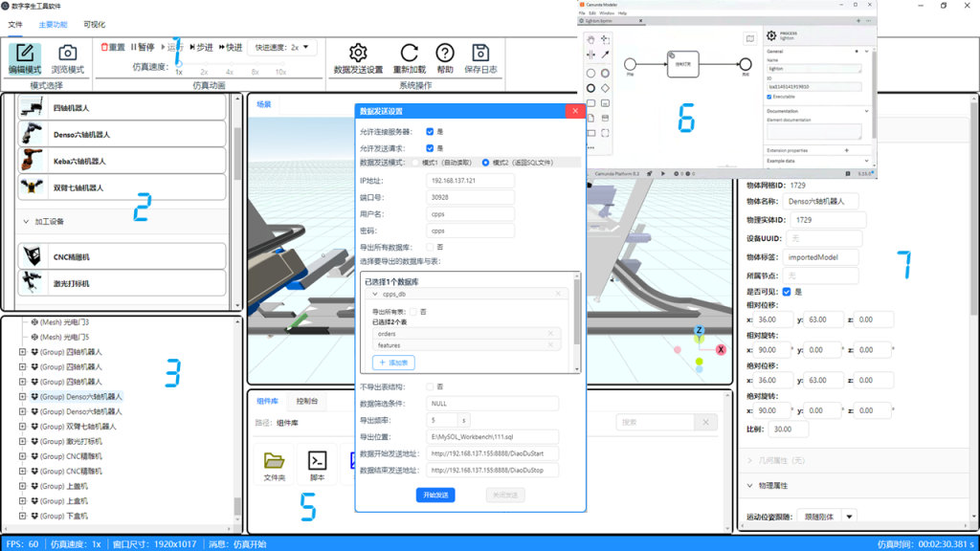Open the 可视化 ribbon tab

(x=95, y=24)
